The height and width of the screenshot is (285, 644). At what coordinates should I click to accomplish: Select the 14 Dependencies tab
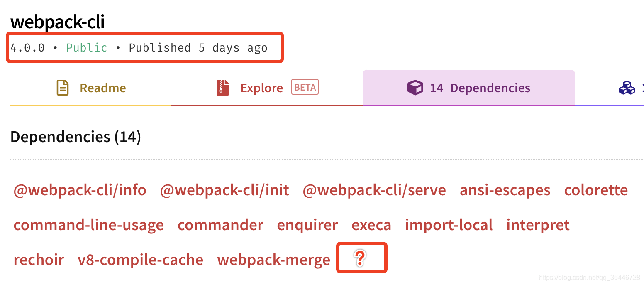[469, 88]
